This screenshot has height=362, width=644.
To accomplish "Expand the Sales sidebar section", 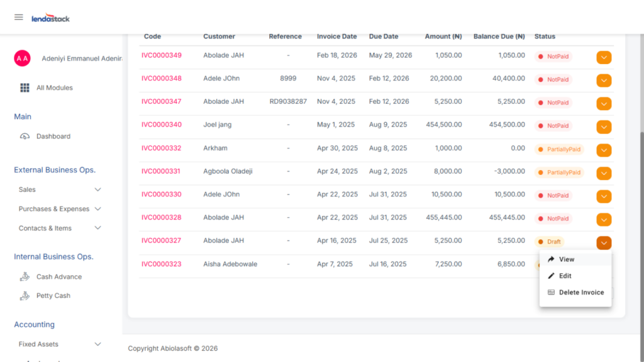I will pyautogui.click(x=97, y=189).
